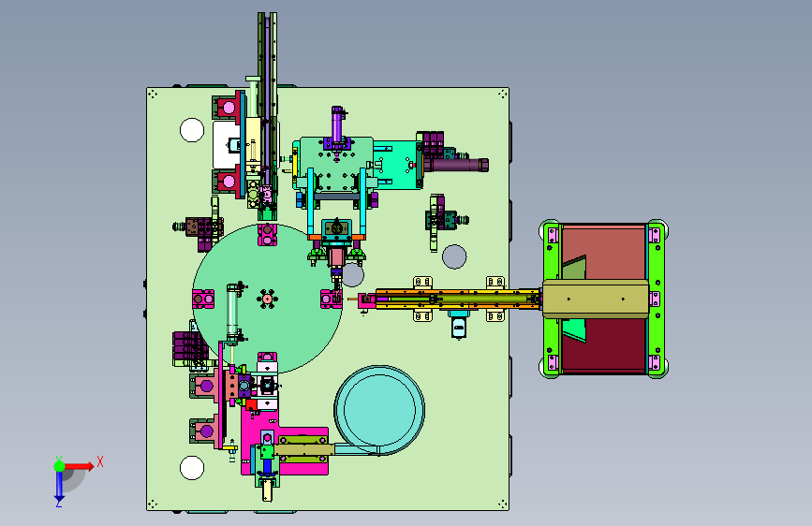
Task: Select the yellow linear feeder rail
Action: pyautogui.click(x=458, y=300)
